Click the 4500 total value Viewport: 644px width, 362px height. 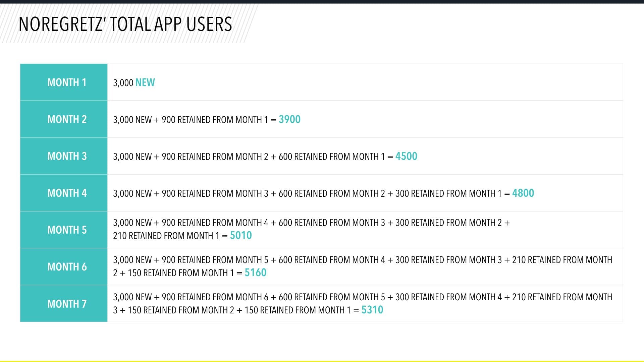[x=406, y=156]
